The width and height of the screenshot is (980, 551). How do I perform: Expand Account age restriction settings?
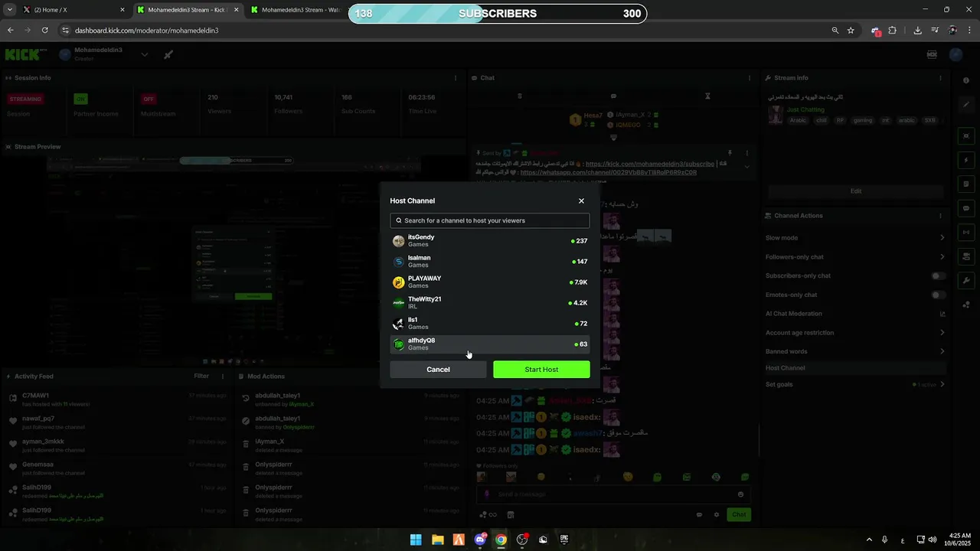click(856, 333)
